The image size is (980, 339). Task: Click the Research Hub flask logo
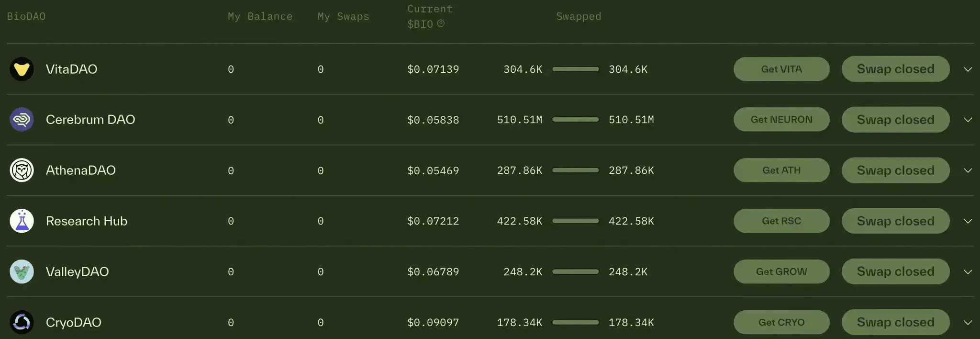click(x=22, y=221)
